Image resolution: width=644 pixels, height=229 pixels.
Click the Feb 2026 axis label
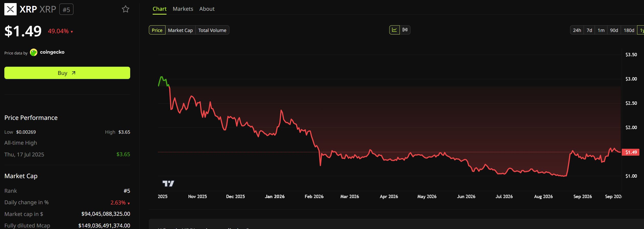[x=314, y=197]
